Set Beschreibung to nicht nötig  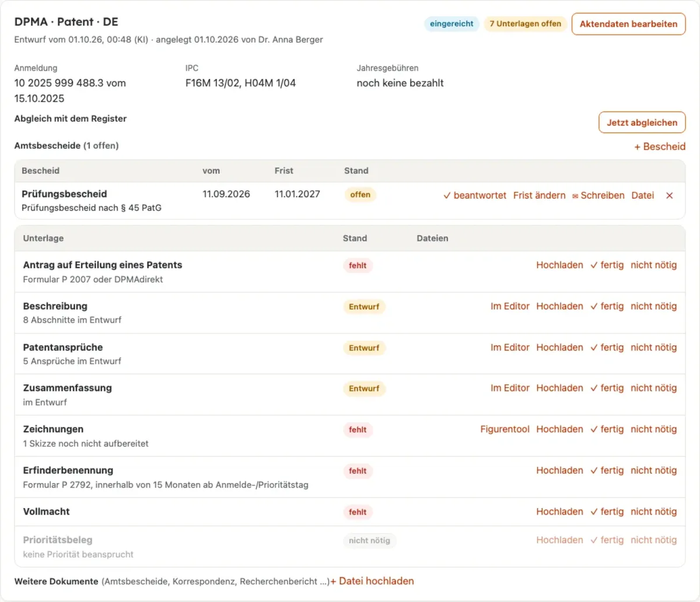pyautogui.click(x=654, y=306)
